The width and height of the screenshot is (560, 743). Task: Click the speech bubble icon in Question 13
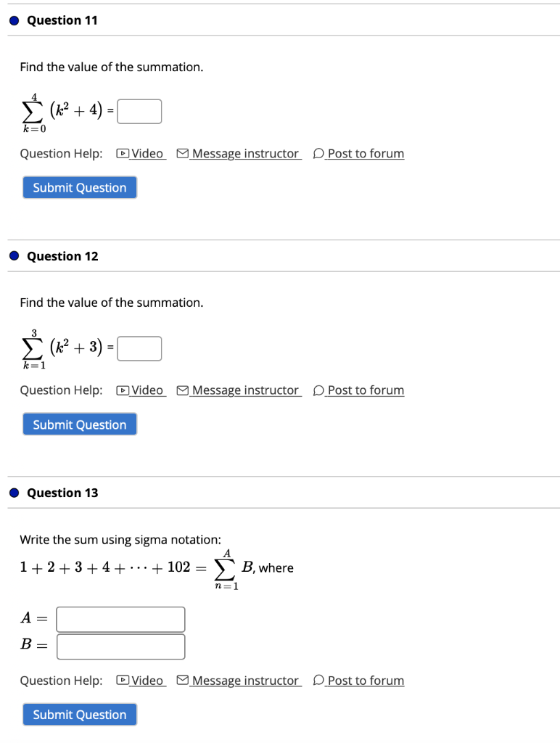pyautogui.click(x=318, y=681)
